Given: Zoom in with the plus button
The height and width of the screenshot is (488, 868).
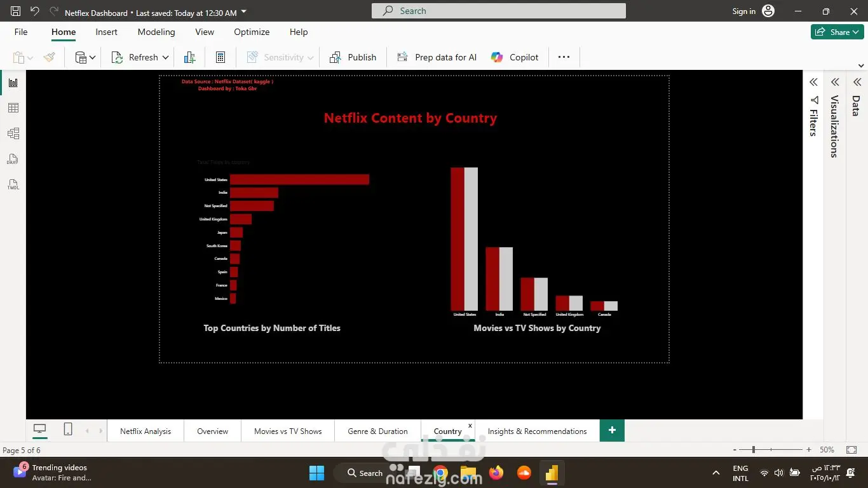Looking at the screenshot, I should [x=809, y=450].
